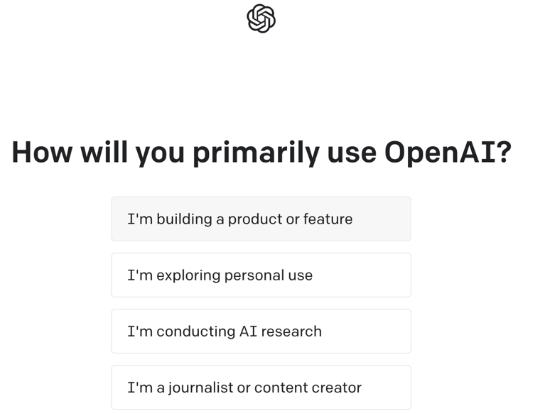
Task: Choose the AI research option
Action: coord(261,331)
